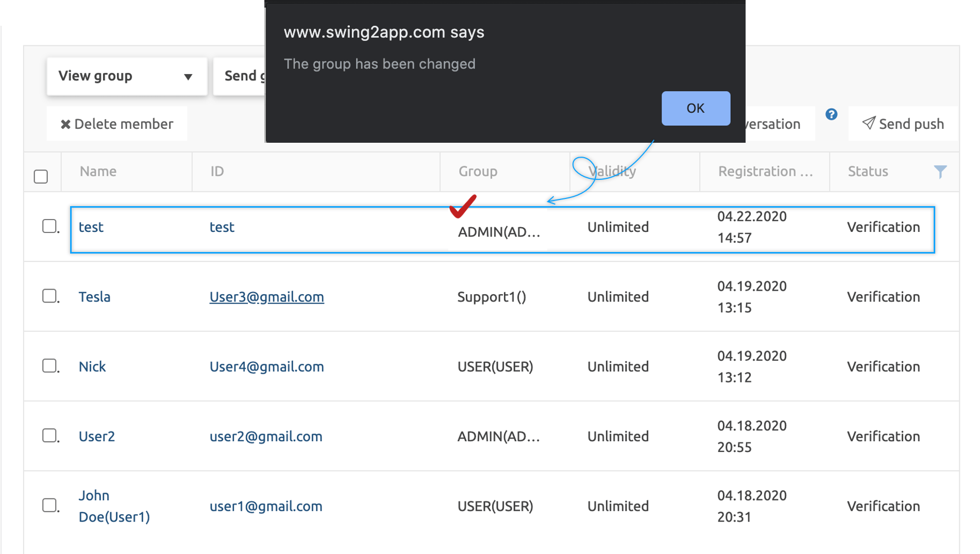980x554 pixels.
Task: Click the Group column header
Action: (x=478, y=171)
